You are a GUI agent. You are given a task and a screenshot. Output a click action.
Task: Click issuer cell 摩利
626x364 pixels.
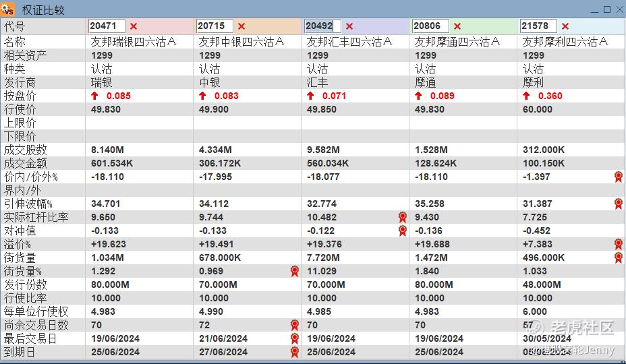point(533,83)
